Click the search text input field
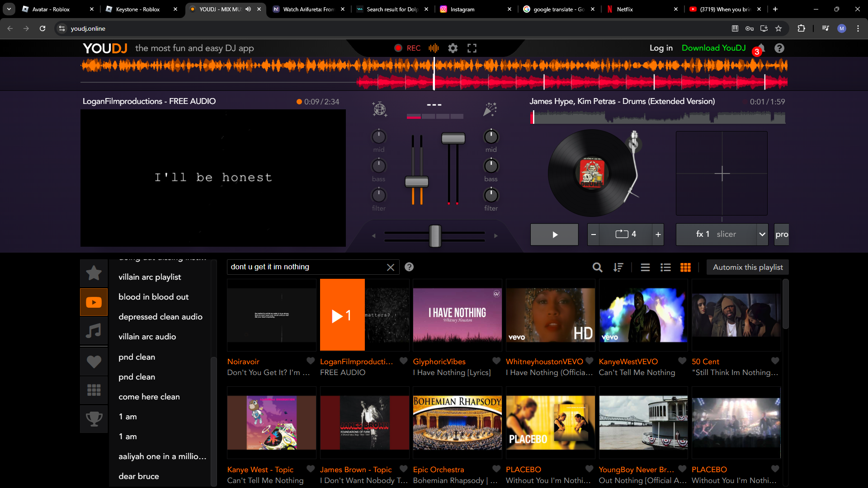868x488 pixels. click(307, 267)
